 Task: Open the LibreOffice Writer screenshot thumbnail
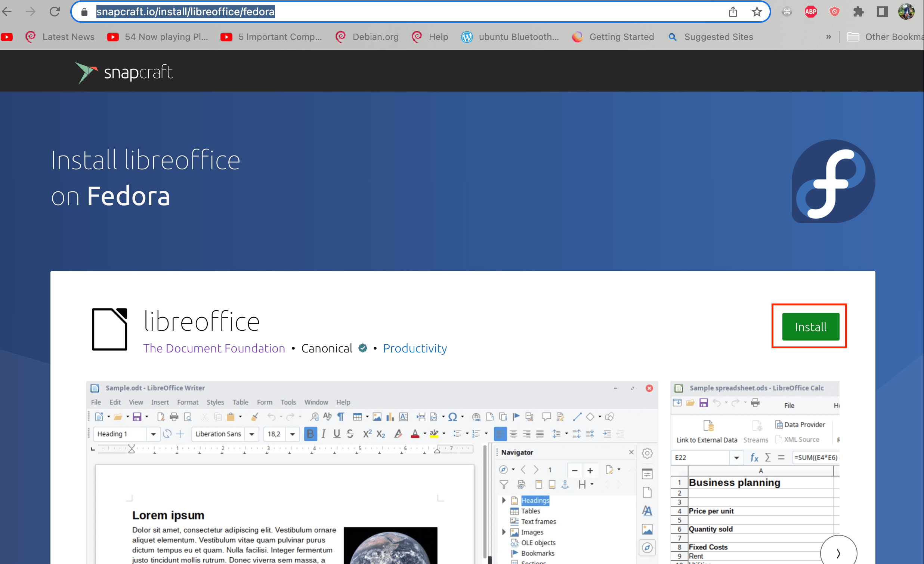point(372,472)
